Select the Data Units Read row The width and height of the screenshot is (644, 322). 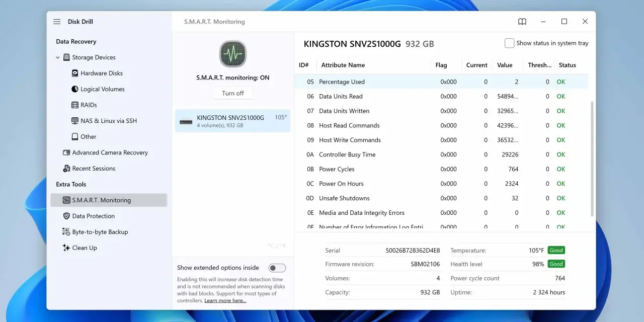441,96
